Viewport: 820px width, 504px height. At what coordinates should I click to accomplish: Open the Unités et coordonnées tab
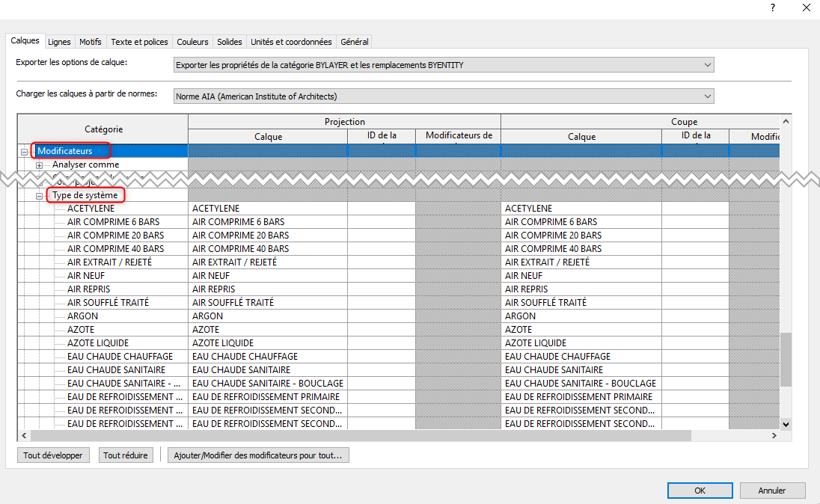pos(290,42)
